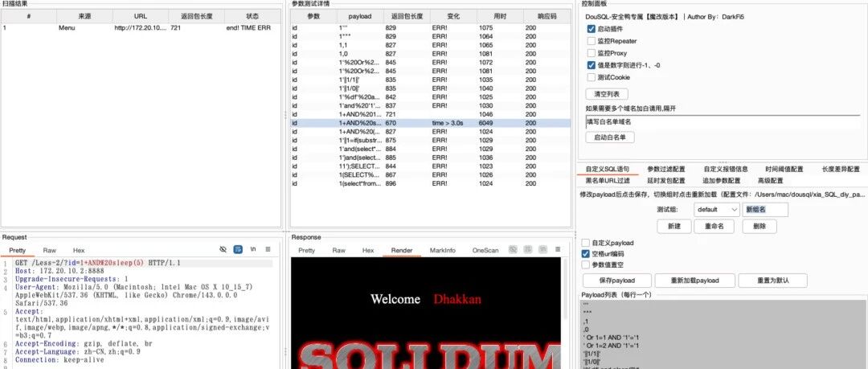Check the 参数值置空 checkbox
868x369 pixels.
[586, 264]
